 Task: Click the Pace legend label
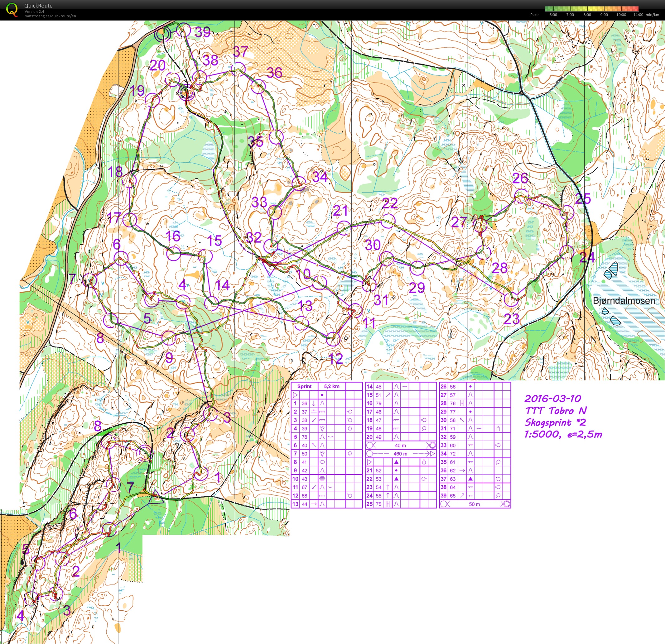point(534,15)
